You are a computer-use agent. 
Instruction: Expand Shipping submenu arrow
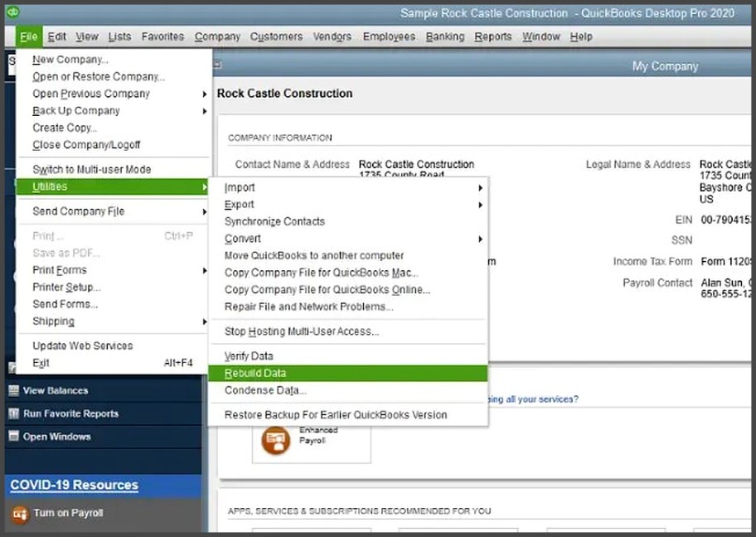pyautogui.click(x=205, y=322)
